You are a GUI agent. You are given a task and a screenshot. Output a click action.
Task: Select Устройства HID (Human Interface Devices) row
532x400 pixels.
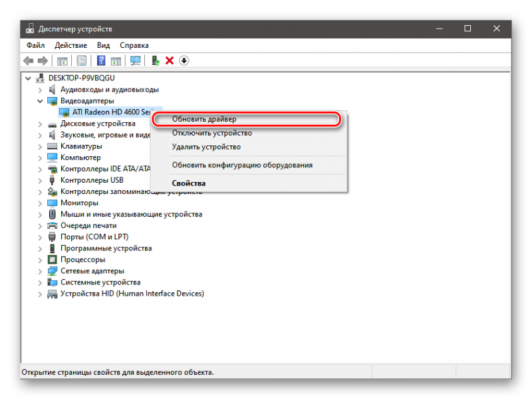[132, 294]
